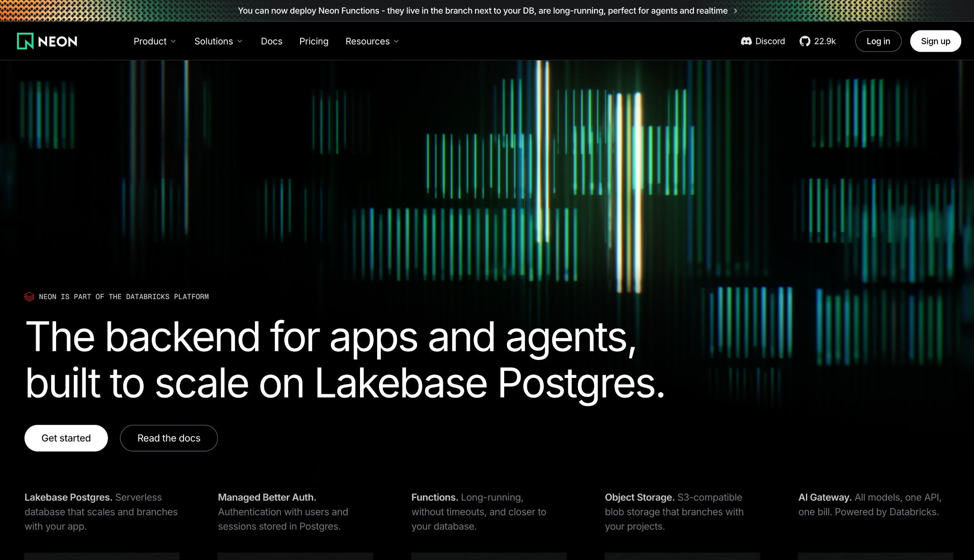974x560 pixels.
Task: Click the NEON wordmark text
Action: pos(58,41)
